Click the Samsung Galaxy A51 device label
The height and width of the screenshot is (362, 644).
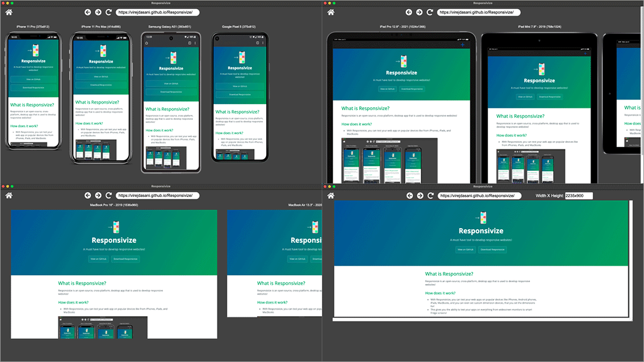(x=170, y=27)
